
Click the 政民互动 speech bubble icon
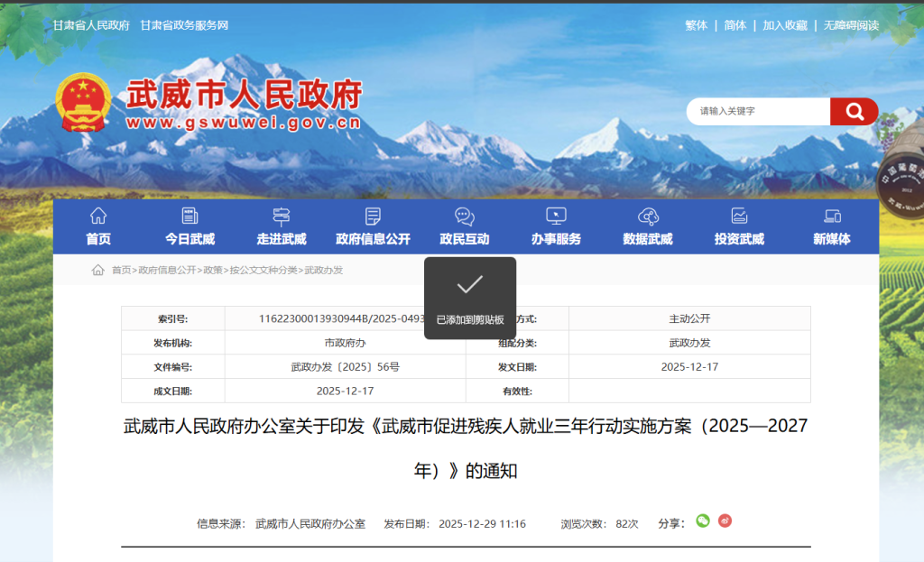tap(466, 217)
